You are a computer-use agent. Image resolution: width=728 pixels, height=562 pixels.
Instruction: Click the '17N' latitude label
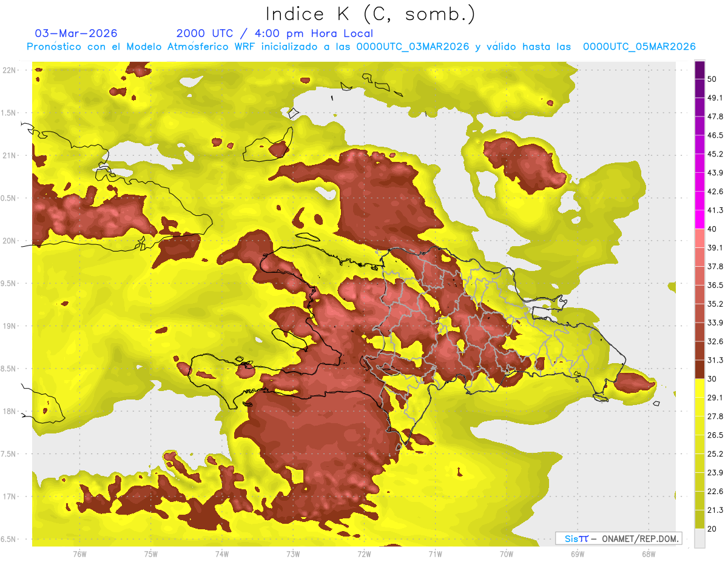[10, 497]
